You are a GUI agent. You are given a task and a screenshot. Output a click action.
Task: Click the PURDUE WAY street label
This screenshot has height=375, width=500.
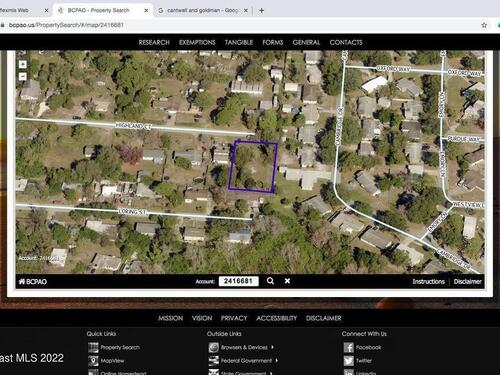[464, 138]
